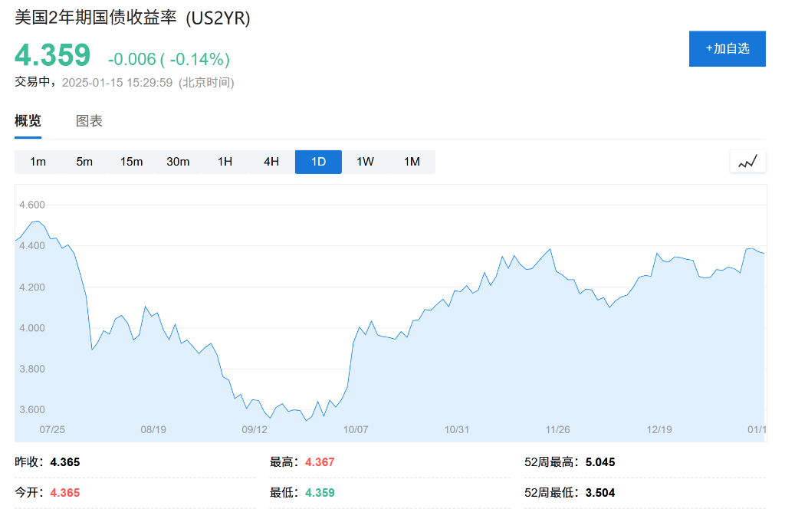The width and height of the screenshot is (785, 532).
Task: Select the 4H interval
Action: point(271,162)
